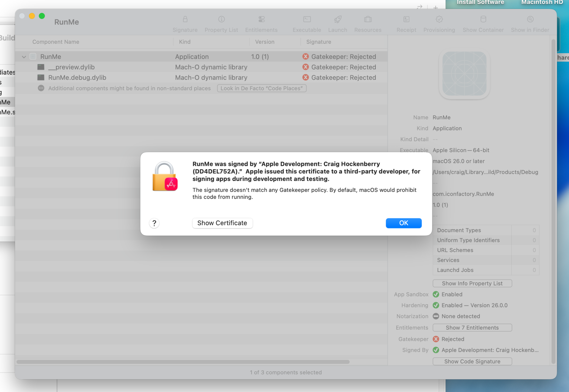Click the Services row in inspector
The width and height of the screenshot is (569, 392).
[486, 260]
